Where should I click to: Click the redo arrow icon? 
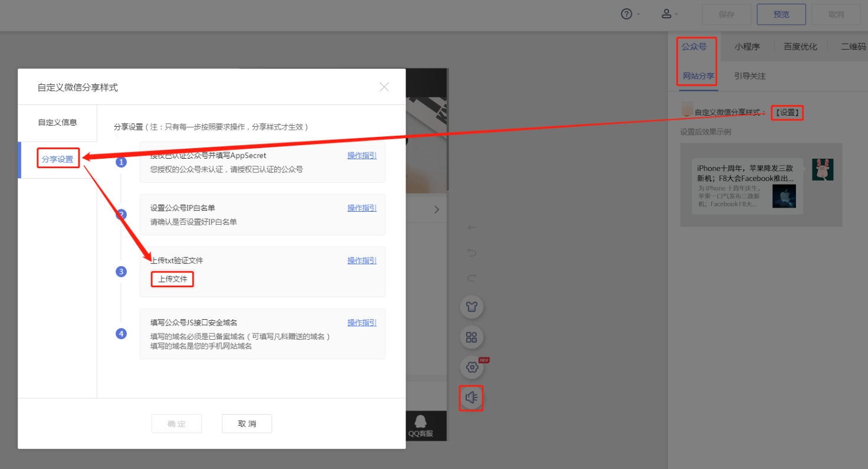(471, 278)
